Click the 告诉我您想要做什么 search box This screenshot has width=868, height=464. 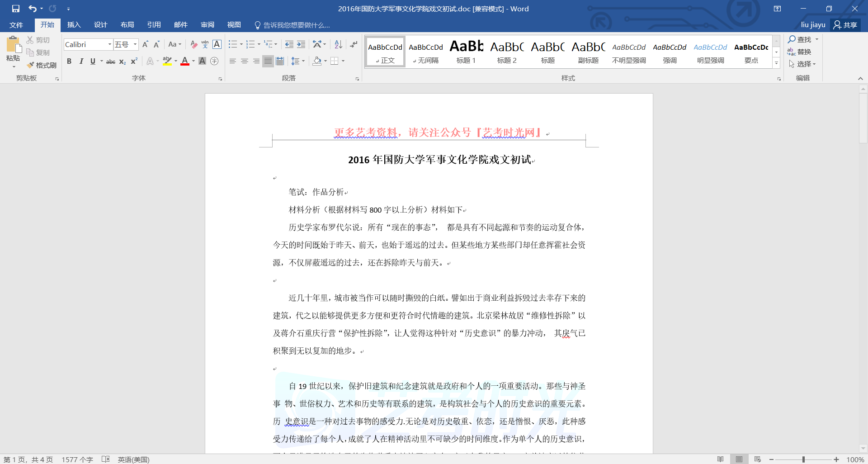point(296,25)
